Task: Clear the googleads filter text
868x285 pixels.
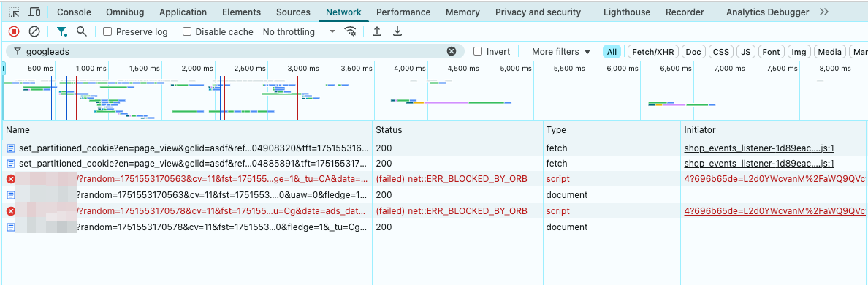Action: click(x=452, y=51)
